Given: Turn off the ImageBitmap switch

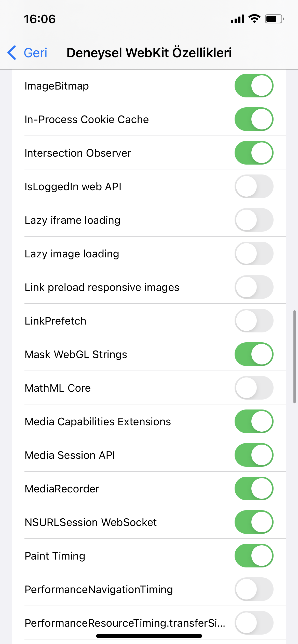Looking at the screenshot, I should coord(254,86).
